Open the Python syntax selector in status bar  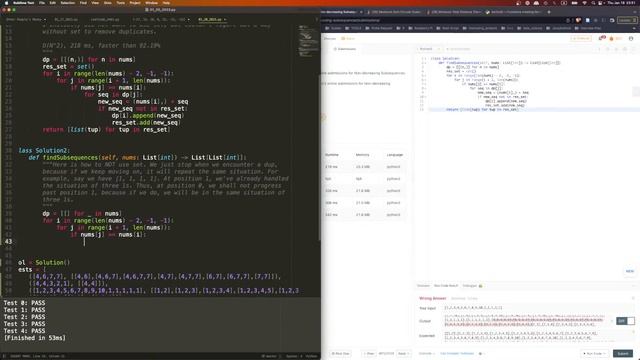tap(311, 356)
